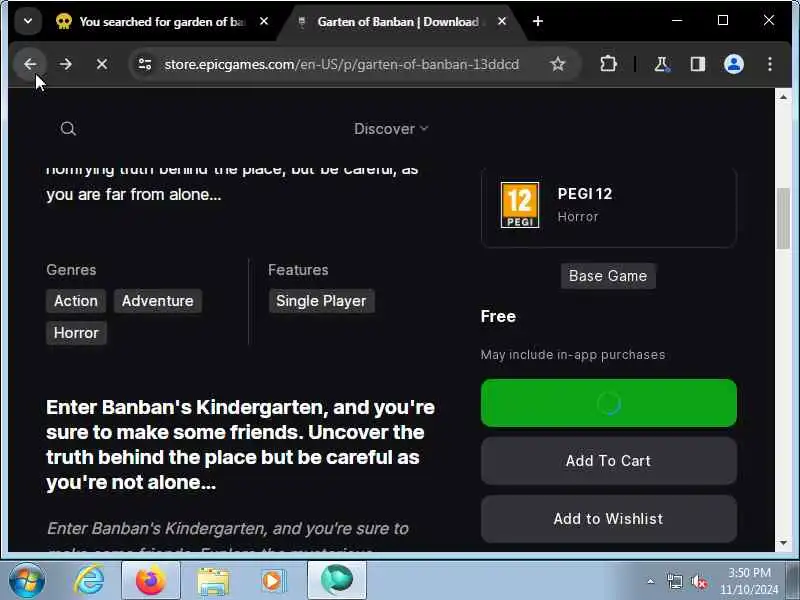
Task: Click the address bar URL
Action: point(341,64)
